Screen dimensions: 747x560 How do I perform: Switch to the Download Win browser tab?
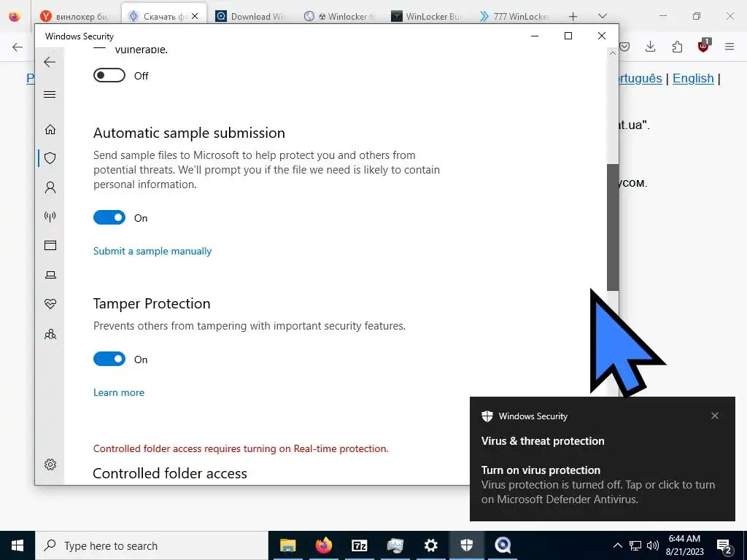[x=250, y=16]
